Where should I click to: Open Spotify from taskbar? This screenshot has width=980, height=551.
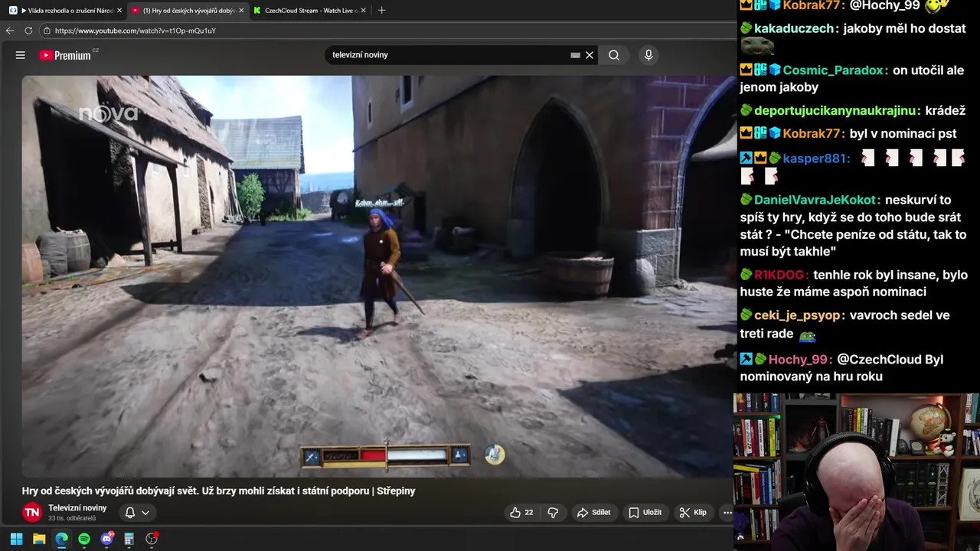pos(84,539)
